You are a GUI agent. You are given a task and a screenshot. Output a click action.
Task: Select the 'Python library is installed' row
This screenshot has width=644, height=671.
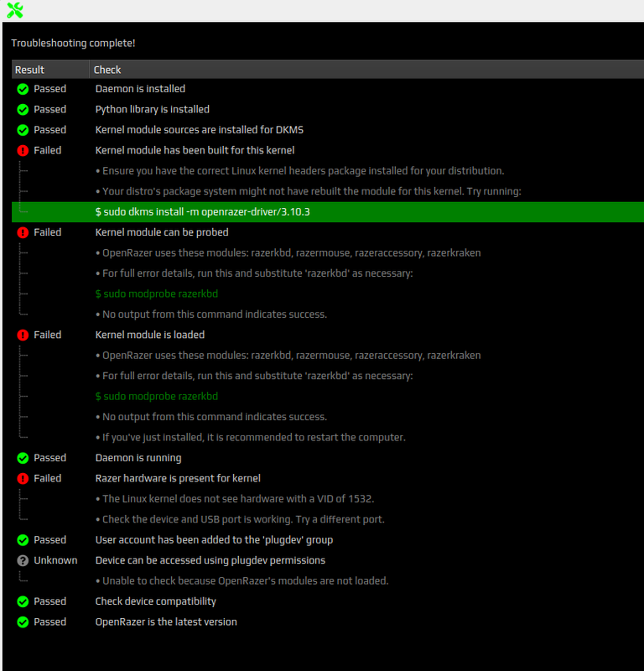(x=328, y=110)
